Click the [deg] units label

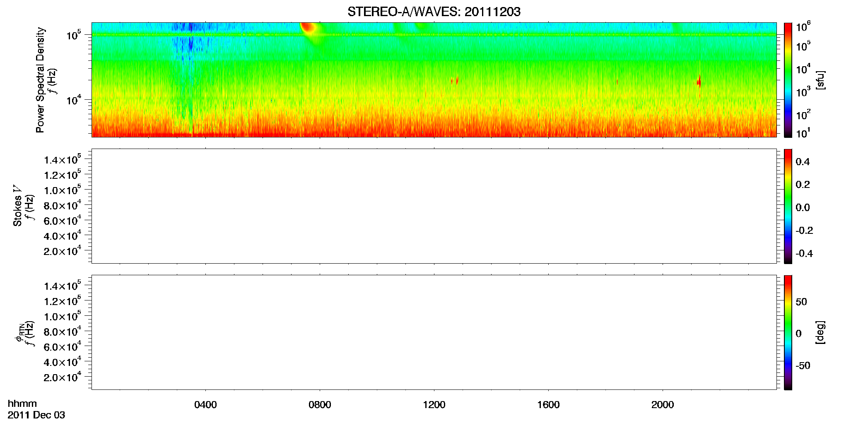pos(820,332)
